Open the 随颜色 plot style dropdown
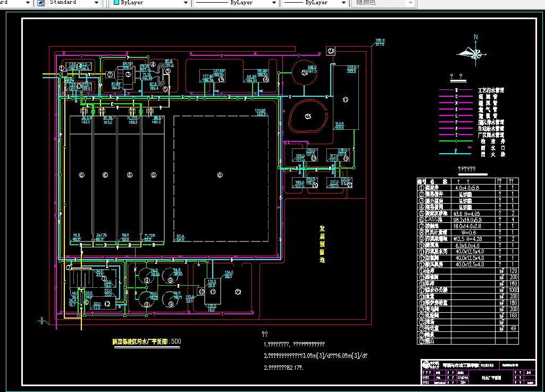 pyautogui.click(x=410, y=3)
